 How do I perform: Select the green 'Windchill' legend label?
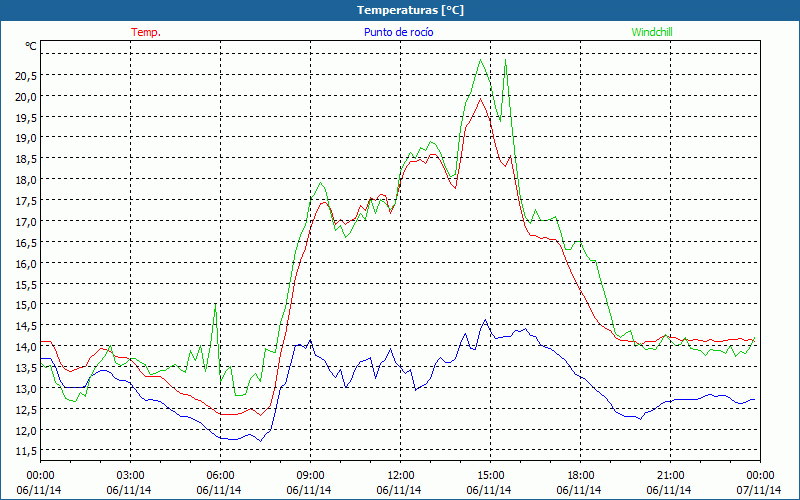point(652,32)
